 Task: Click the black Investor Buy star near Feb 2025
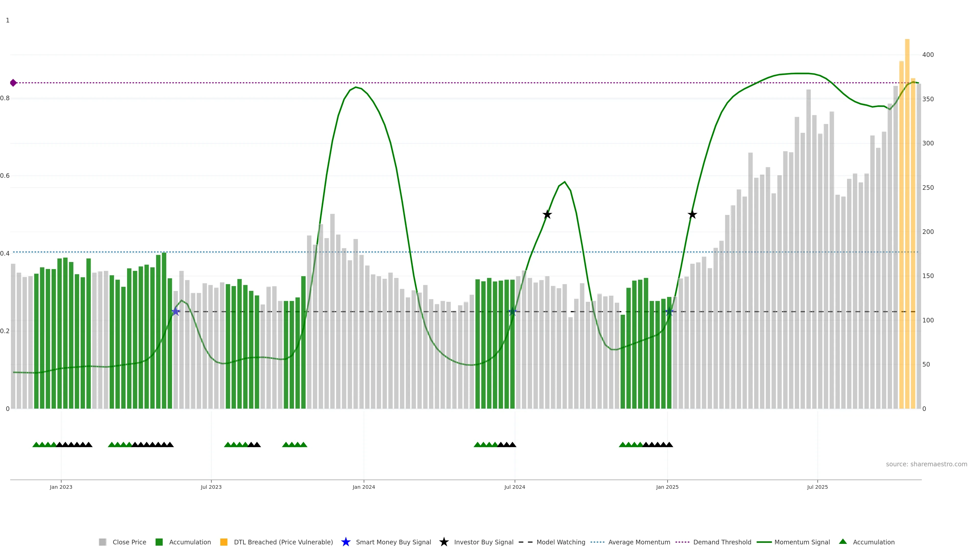coord(692,215)
